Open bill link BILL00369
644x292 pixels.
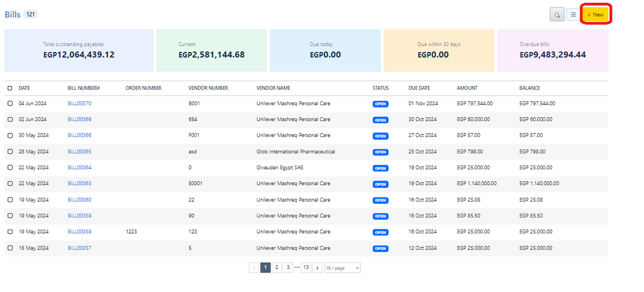coord(79,120)
